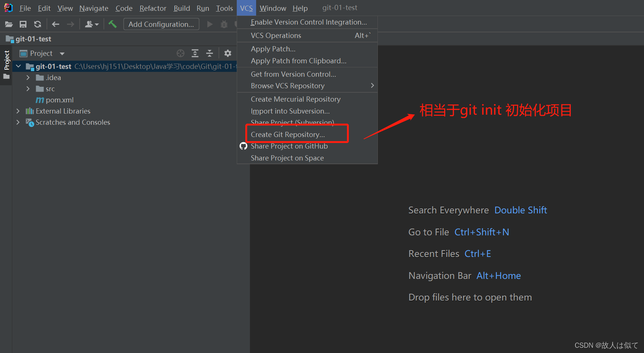Click Double Shift shortcut hint

tap(520, 210)
